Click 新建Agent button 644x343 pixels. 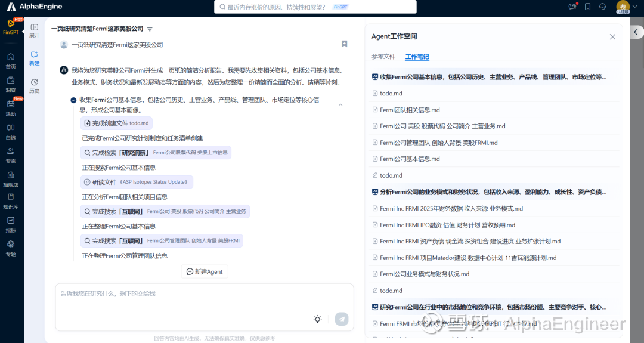(x=205, y=271)
